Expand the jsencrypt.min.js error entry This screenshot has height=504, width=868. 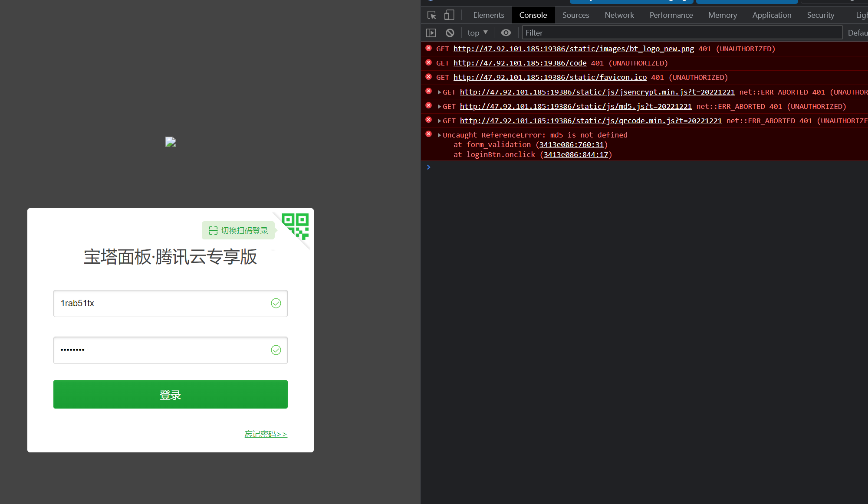(439, 92)
